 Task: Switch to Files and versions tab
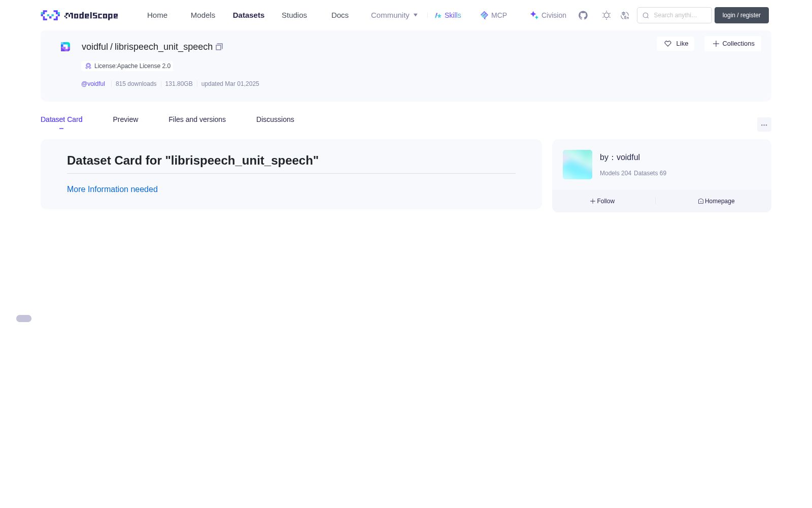(197, 119)
